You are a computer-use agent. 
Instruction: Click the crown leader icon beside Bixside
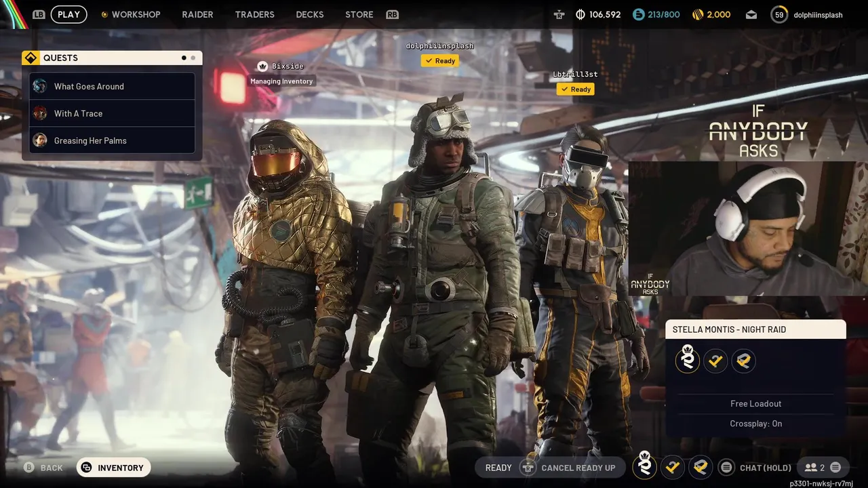[x=262, y=66]
